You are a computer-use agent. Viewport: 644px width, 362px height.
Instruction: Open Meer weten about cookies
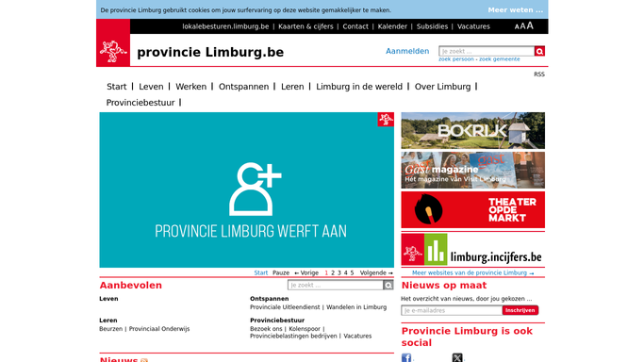[x=516, y=9]
